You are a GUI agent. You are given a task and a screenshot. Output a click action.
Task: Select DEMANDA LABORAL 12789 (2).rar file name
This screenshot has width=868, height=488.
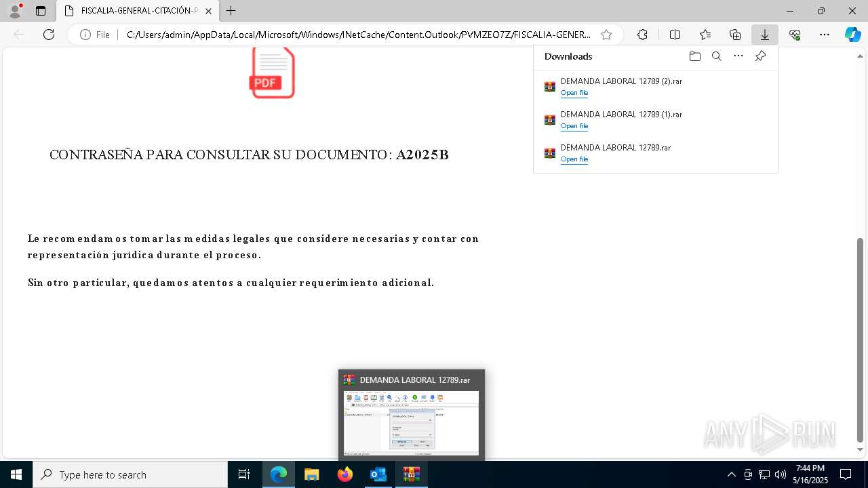[621, 81]
